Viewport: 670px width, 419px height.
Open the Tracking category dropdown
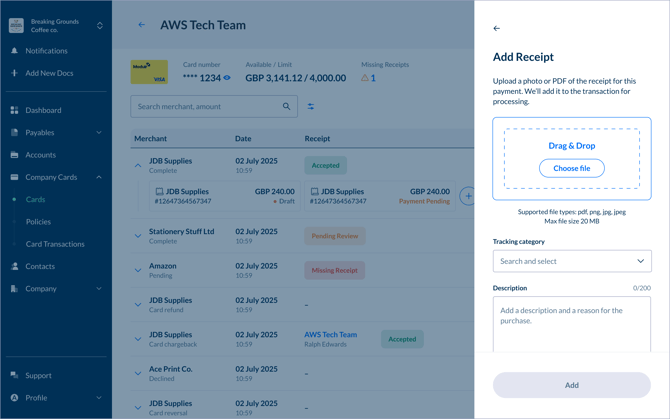click(x=572, y=261)
